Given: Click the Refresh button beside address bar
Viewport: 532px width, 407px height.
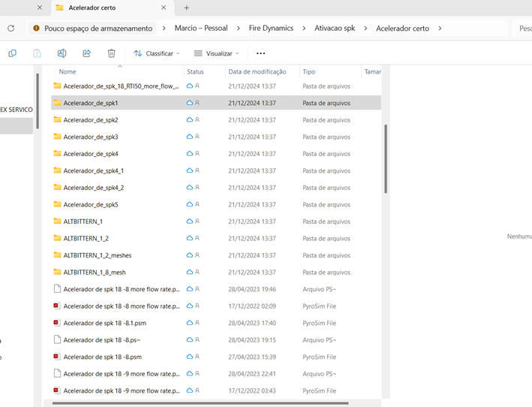Looking at the screenshot, I should click(x=11, y=29).
